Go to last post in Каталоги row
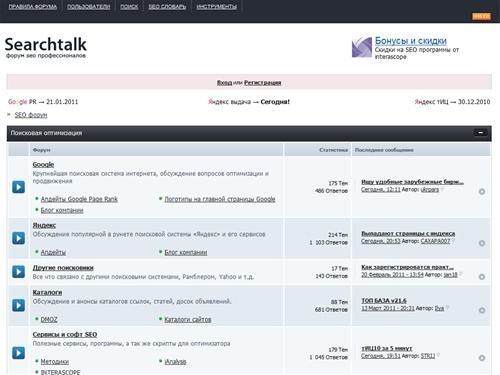 482,310
